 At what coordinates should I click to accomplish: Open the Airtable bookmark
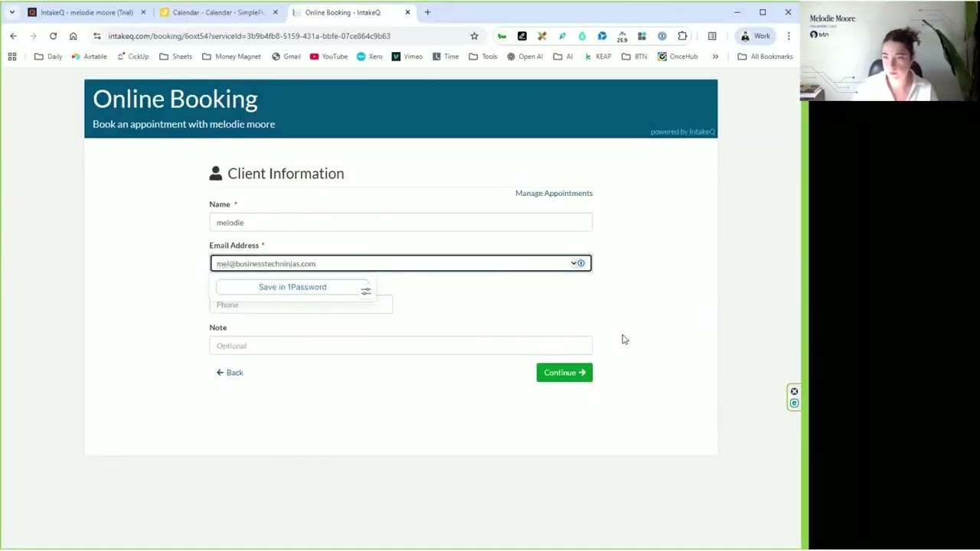(x=90, y=57)
